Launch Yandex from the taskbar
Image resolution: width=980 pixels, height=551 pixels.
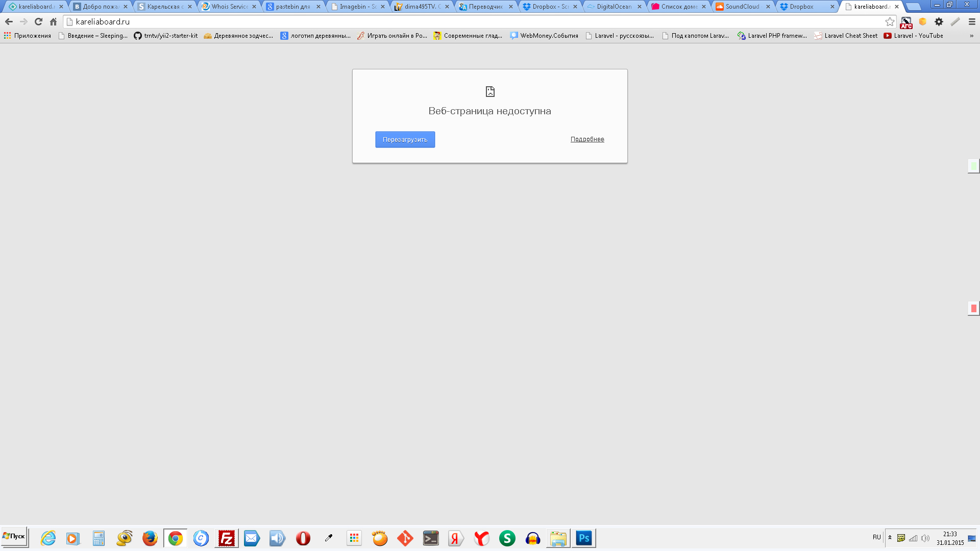tap(456, 538)
